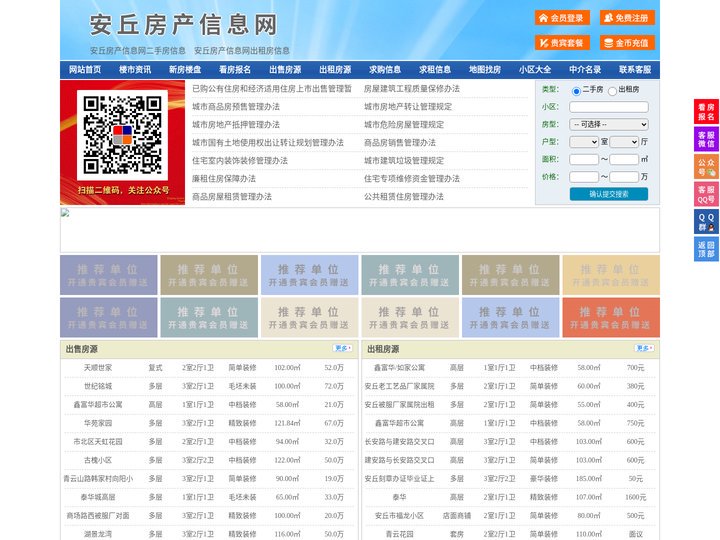Click the minimum 价格 input field

coord(584,177)
